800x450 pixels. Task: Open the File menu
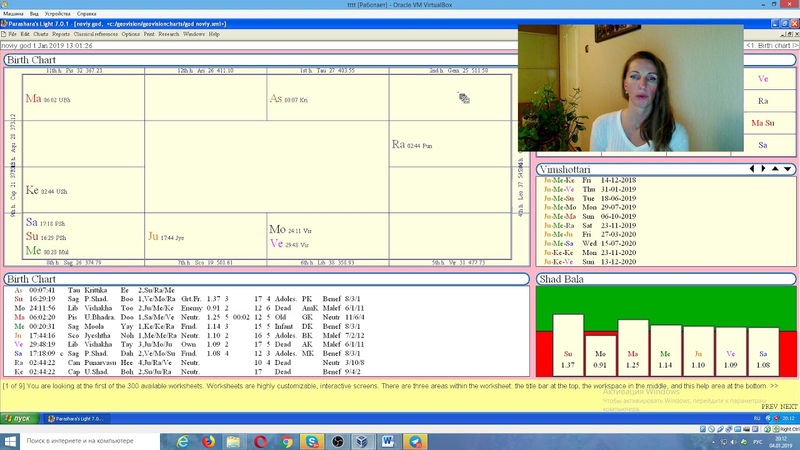(x=12, y=34)
